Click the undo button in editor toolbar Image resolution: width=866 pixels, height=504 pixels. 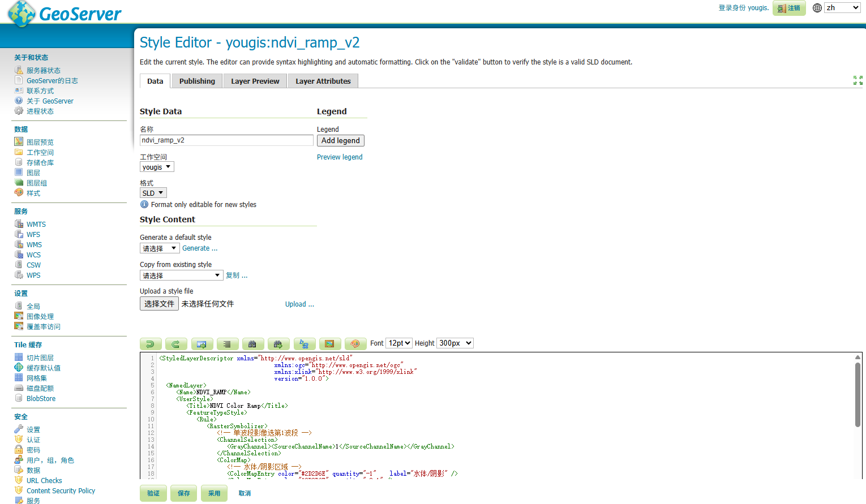tap(151, 344)
